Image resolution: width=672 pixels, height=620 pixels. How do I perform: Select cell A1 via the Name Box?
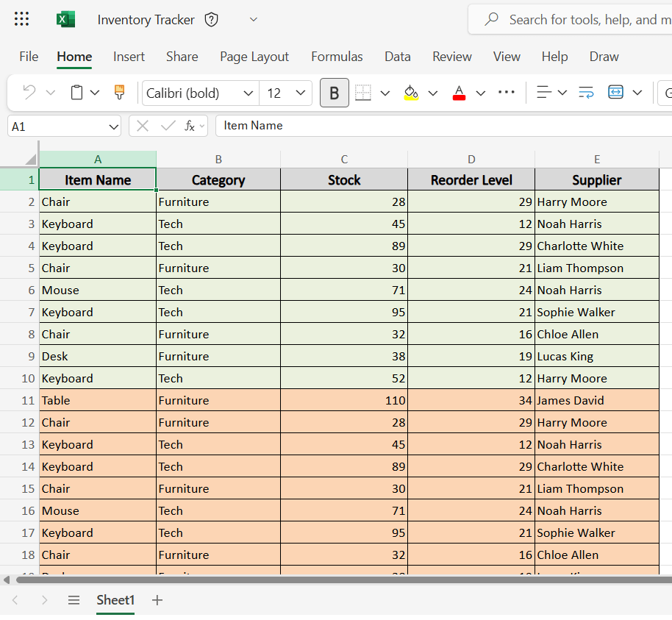point(59,126)
